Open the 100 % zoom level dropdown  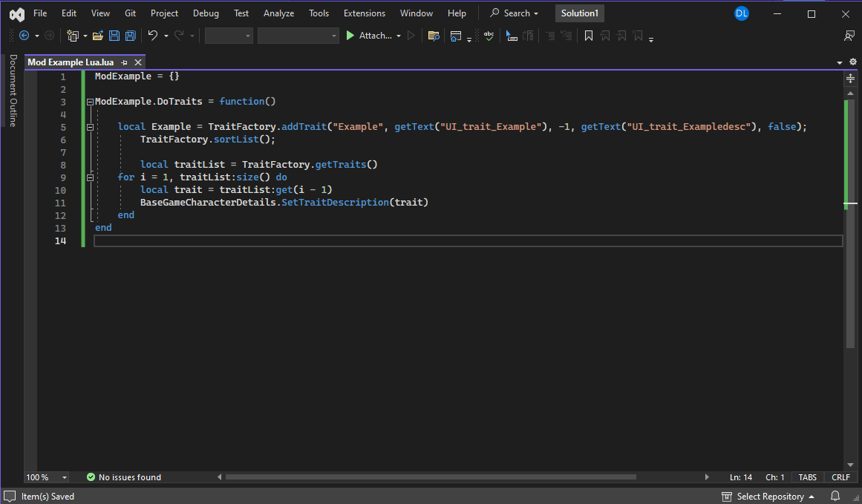pyautogui.click(x=65, y=477)
